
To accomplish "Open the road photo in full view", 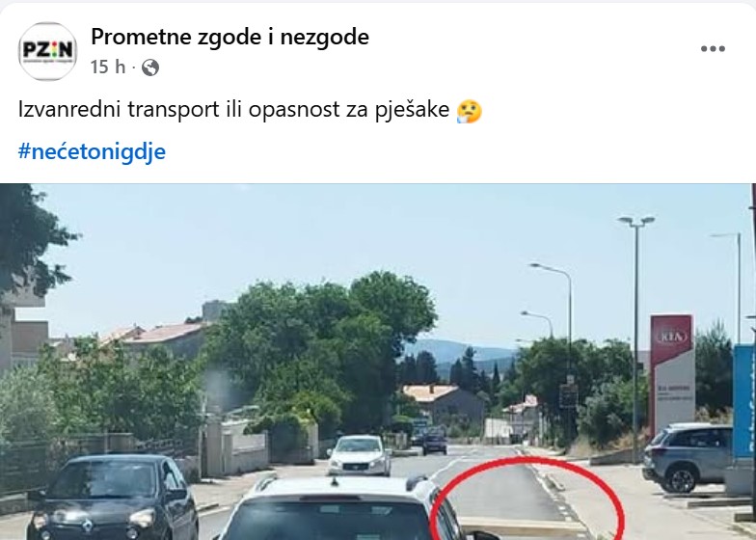I will [378, 362].
